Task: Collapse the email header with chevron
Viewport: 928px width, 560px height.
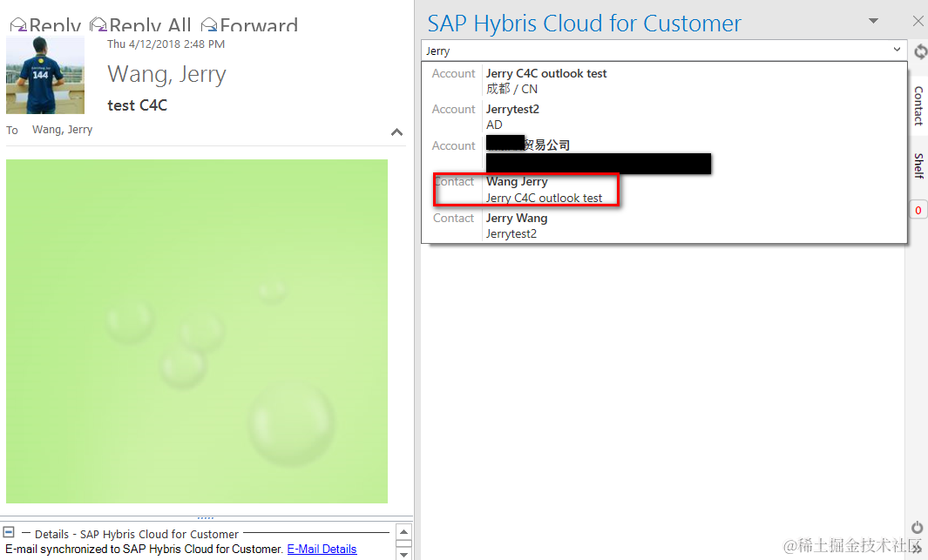Action: [396, 132]
